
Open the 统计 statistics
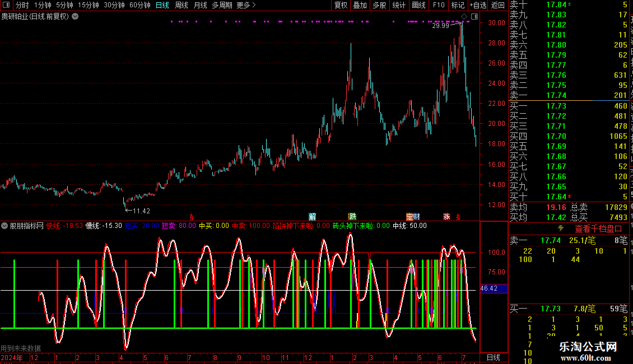pos(399,5)
